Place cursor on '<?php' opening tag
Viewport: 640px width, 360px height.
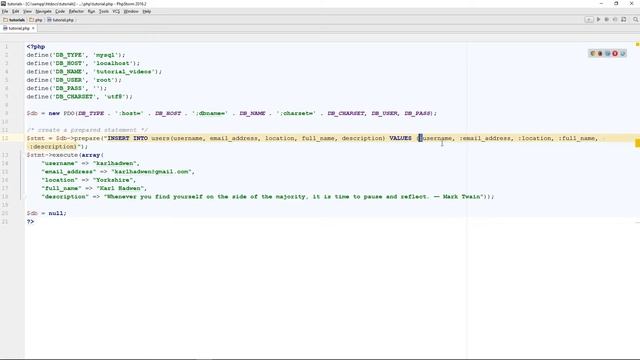tap(36, 47)
